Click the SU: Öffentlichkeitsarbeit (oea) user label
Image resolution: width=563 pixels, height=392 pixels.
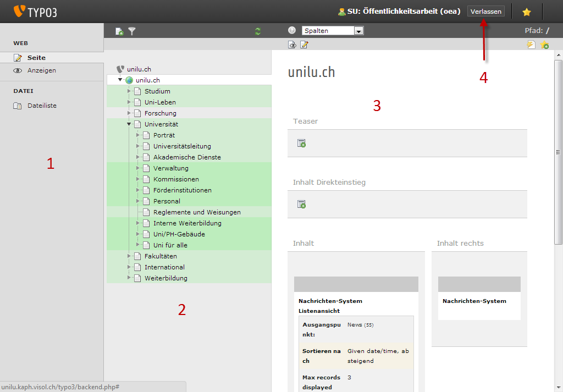tap(404, 12)
